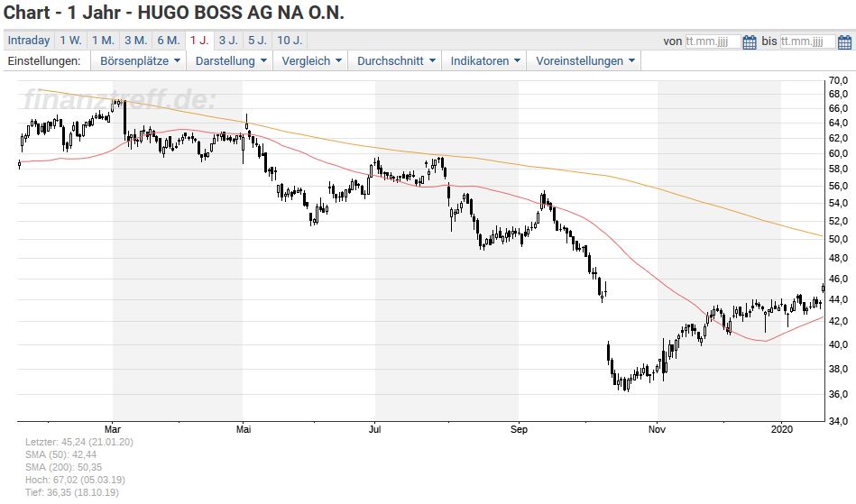
Task: Open the Darstellung dropdown
Action: [231, 61]
